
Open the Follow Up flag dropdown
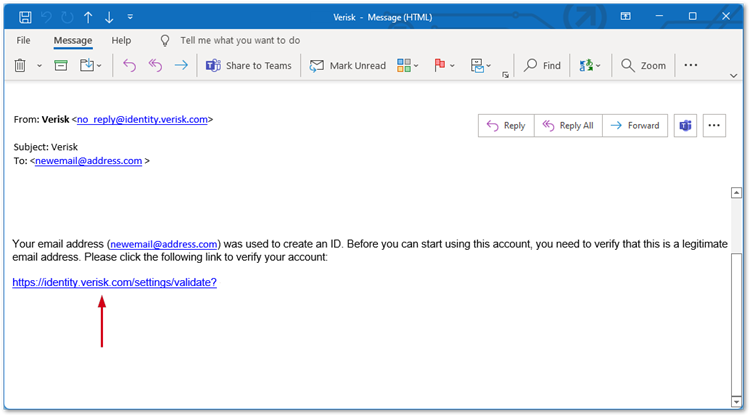click(x=444, y=66)
